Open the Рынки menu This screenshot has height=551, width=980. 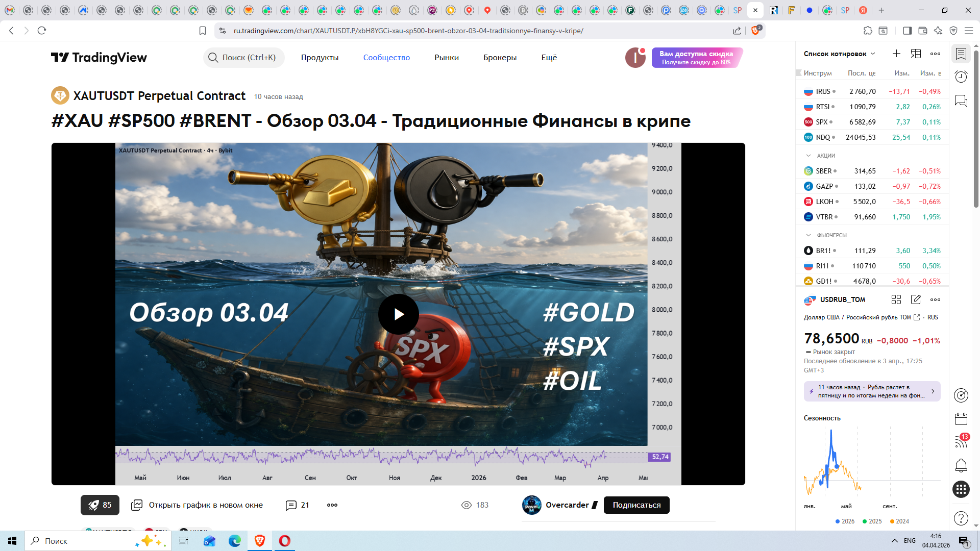[447, 58]
